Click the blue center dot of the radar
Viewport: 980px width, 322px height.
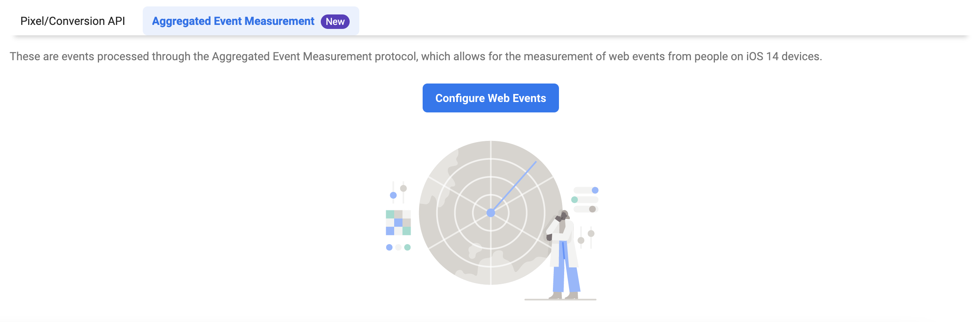[490, 213]
